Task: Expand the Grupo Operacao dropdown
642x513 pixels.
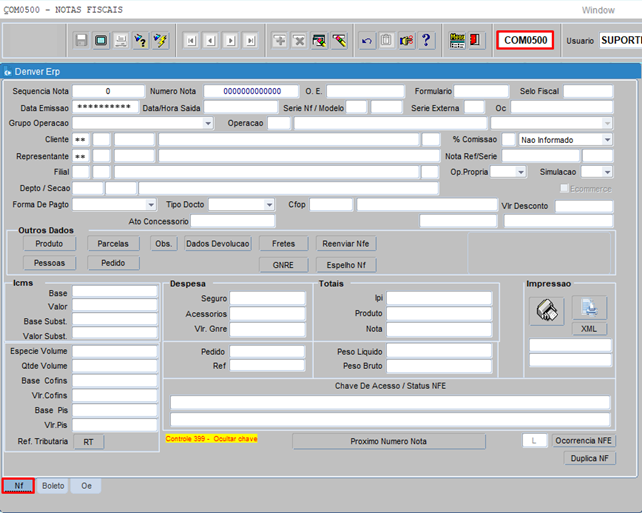Action: (208, 123)
